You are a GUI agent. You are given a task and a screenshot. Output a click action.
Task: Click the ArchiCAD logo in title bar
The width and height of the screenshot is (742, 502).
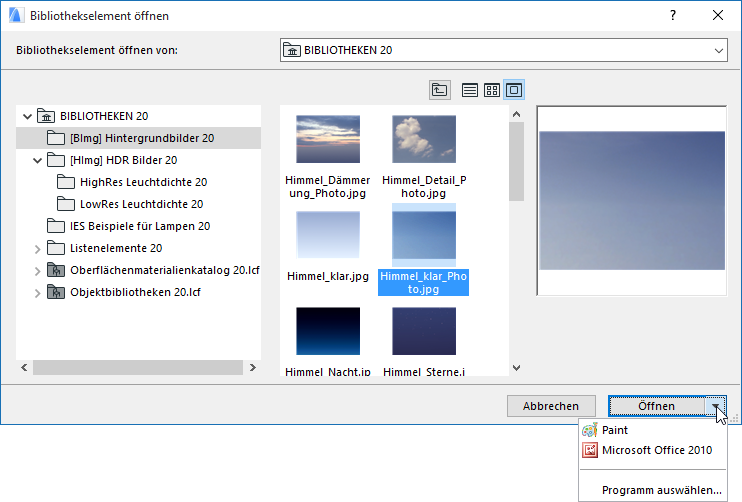[16, 16]
